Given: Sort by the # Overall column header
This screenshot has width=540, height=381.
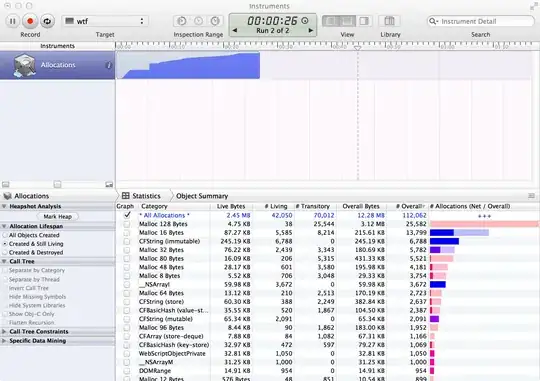Looking at the screenshot, I should pyautogui.click(x=407, y=206).
